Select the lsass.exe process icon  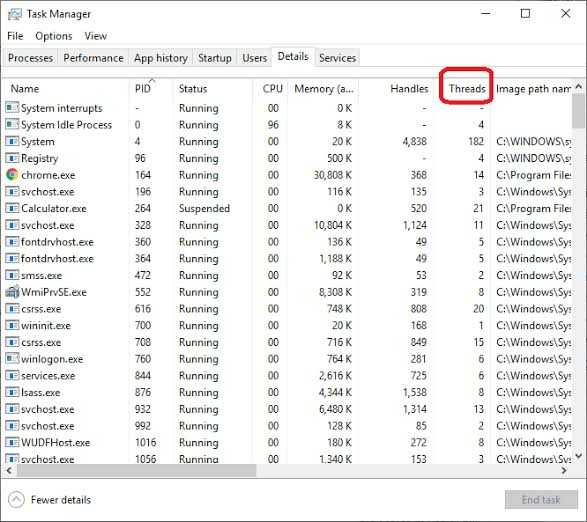tap(12, 392)
